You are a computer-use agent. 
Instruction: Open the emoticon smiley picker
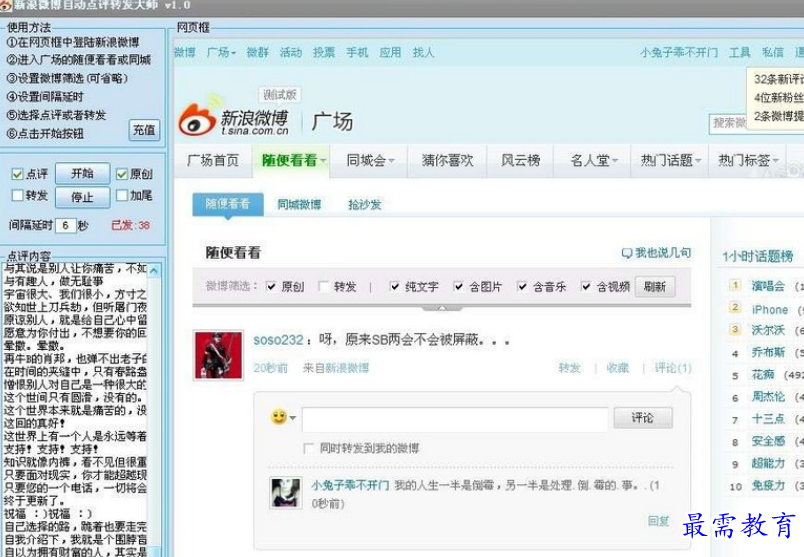pyautogui.click(x=279, y=417)
